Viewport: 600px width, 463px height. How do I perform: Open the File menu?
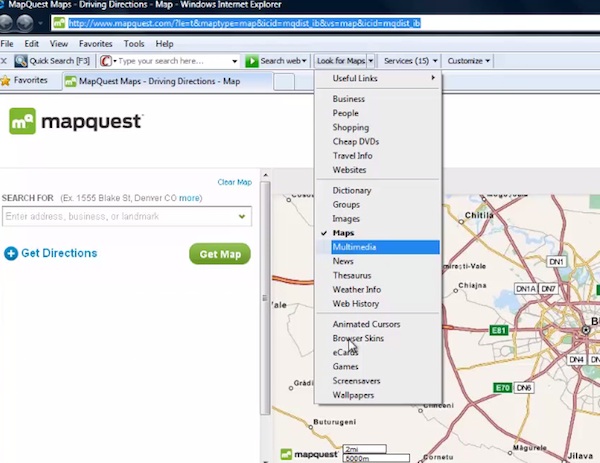click(x=7, y=44)
